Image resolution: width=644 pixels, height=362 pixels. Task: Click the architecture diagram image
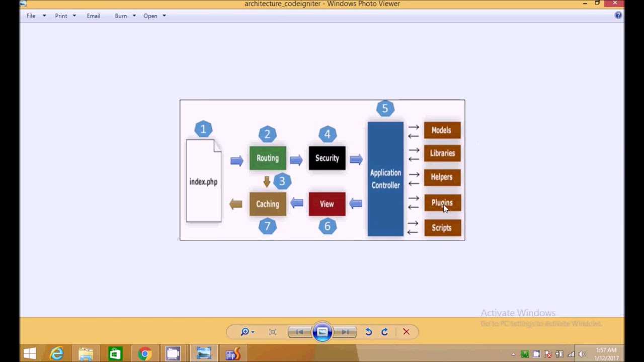click(323, 170)
